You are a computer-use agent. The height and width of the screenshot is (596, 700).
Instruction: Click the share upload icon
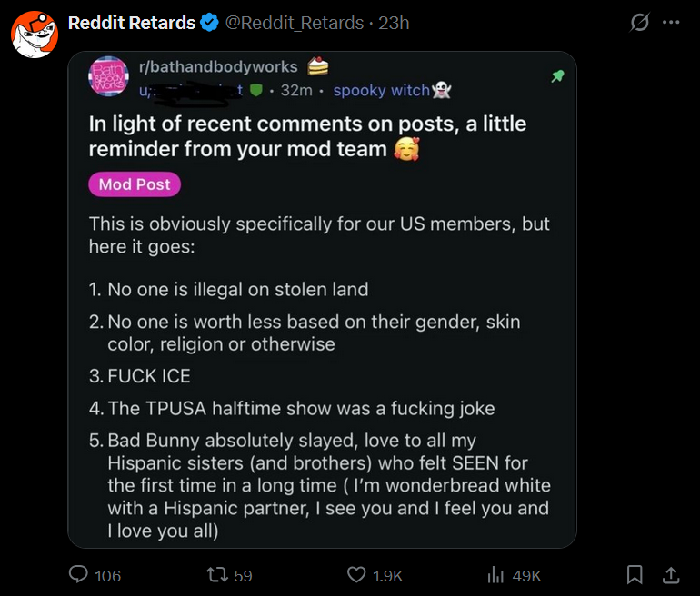[671, 574]
